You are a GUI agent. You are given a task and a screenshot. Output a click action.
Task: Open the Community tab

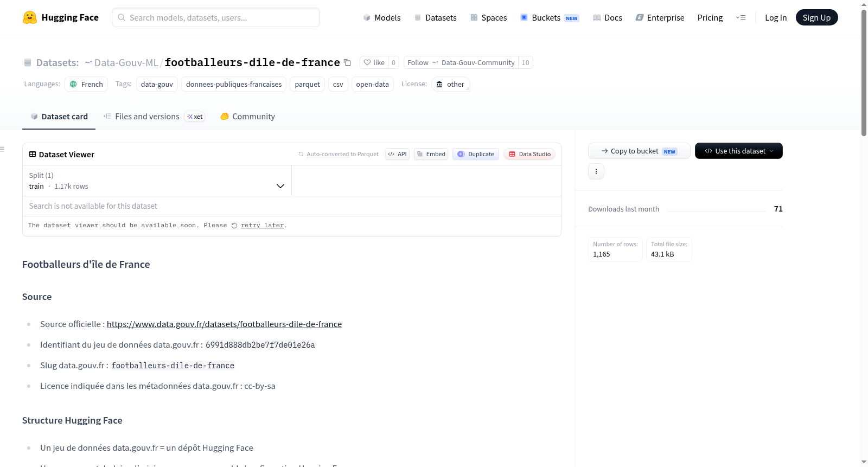click(248, 117)
